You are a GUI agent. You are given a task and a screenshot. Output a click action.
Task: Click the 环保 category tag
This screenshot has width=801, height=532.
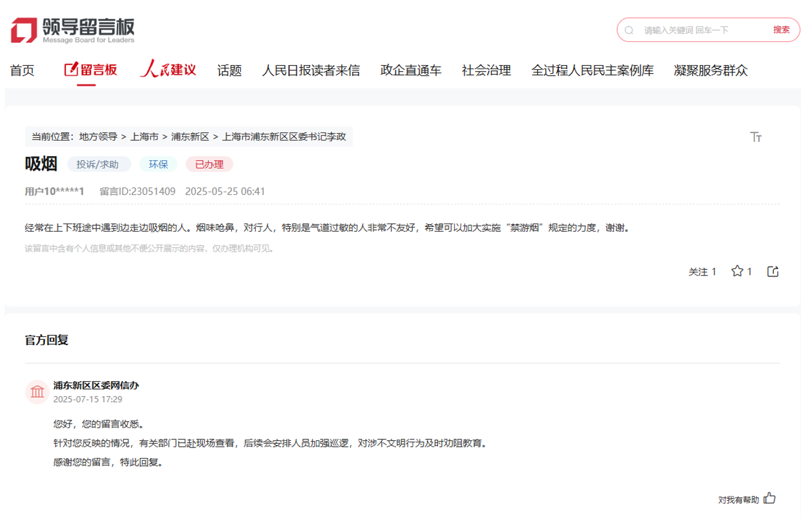[x=158, y=164]
